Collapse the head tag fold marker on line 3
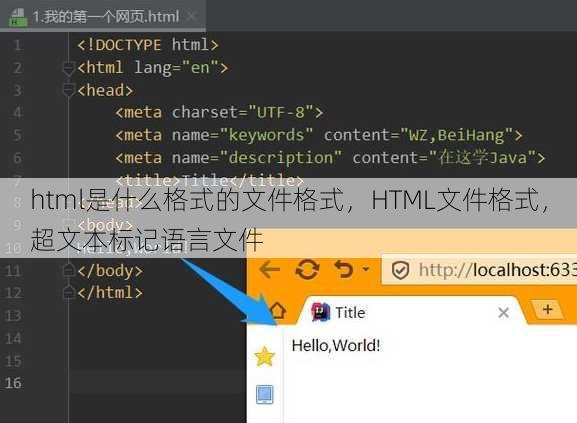The width and height of the screenshot is (577, 423). 68,90
